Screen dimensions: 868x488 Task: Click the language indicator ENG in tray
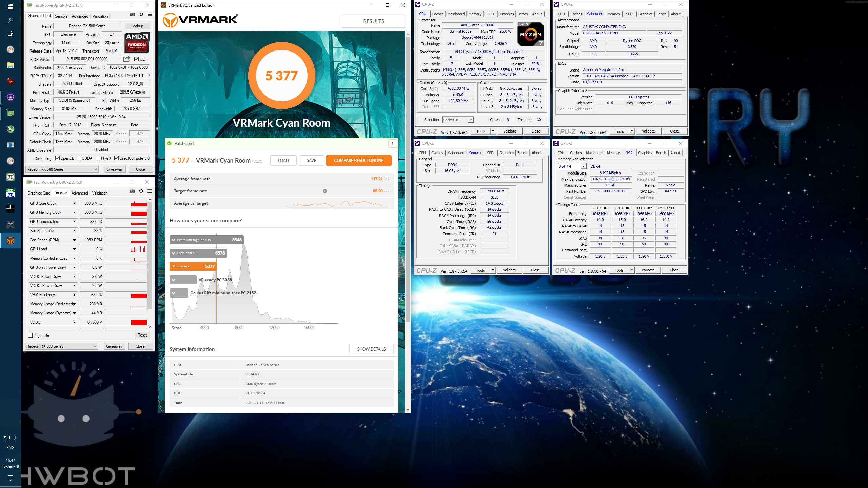click(x=10, y=448)
